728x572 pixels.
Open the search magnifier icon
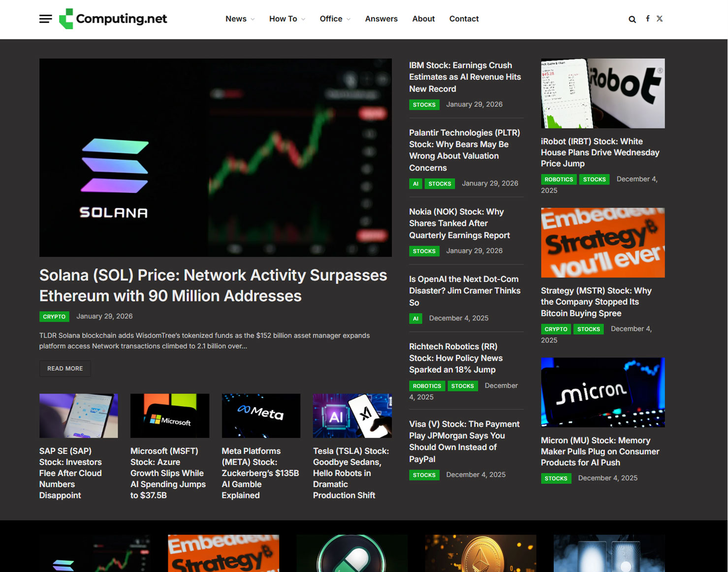[632, 19]
